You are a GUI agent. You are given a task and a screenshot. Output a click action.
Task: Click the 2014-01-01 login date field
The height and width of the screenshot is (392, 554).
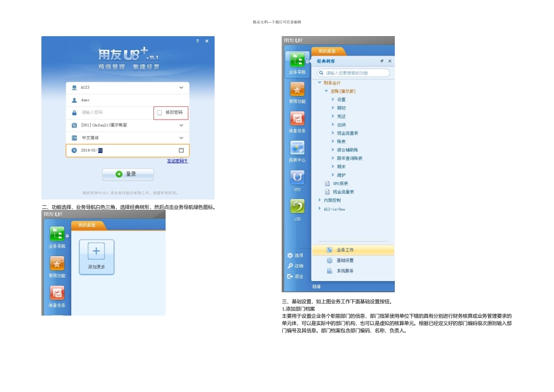point(128,150)
